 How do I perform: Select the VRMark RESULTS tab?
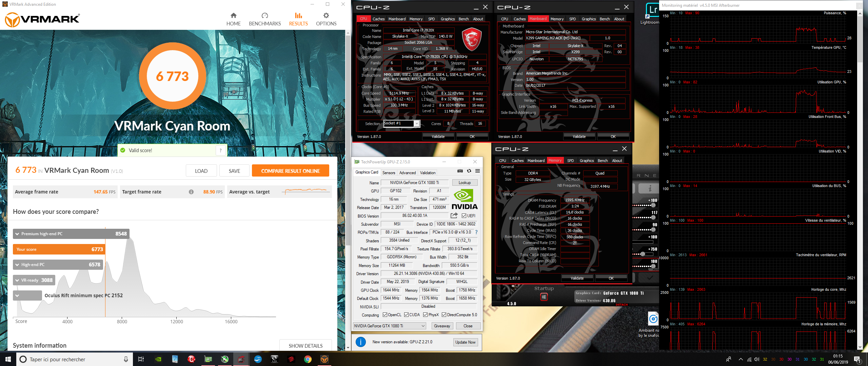[x=298, y=19]
